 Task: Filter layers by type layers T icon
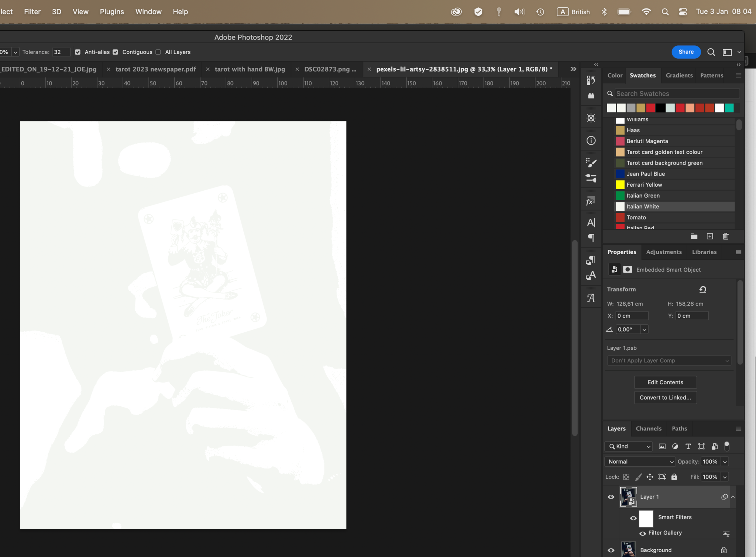[x=688, y=446]
